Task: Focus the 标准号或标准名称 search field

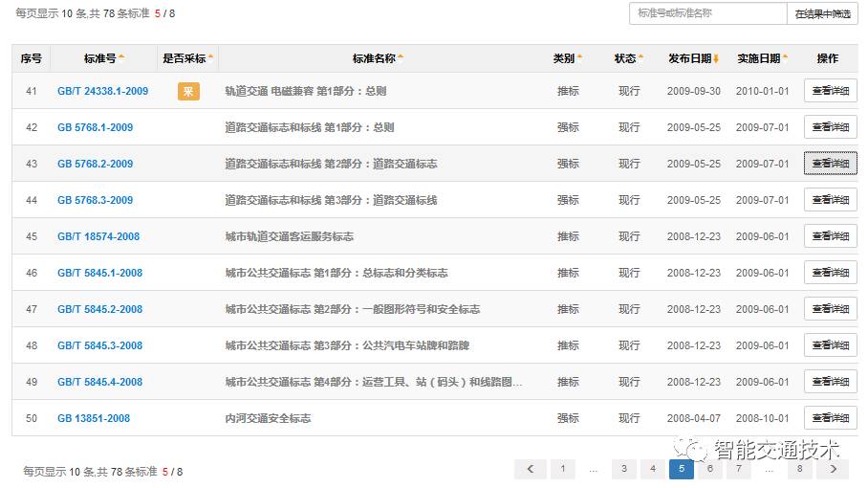Action: pyautogui.click(x=708, y=13)
